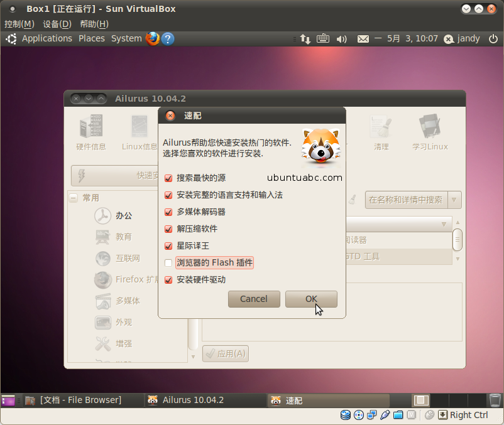This screenshot has width=504, height=425.
Task: Click the VirtualBox USB device status icon
Action: coord(385,415)
